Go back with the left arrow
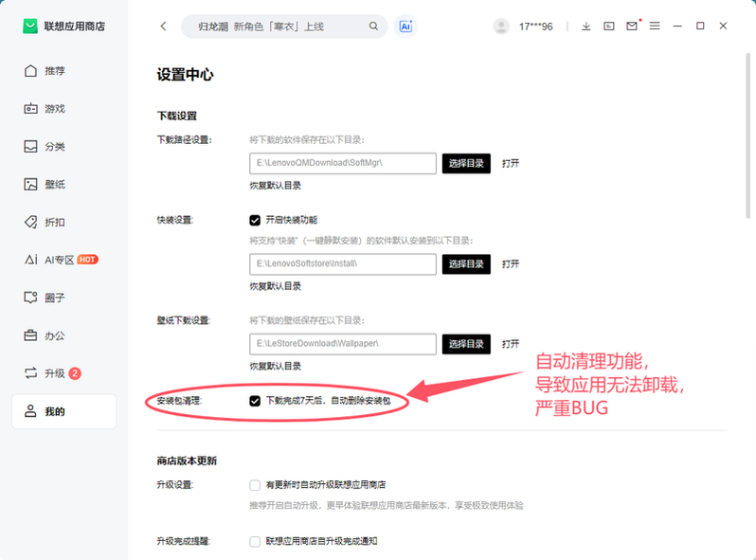The width and height of the screenshot is (756, 560). click(164, 26)
